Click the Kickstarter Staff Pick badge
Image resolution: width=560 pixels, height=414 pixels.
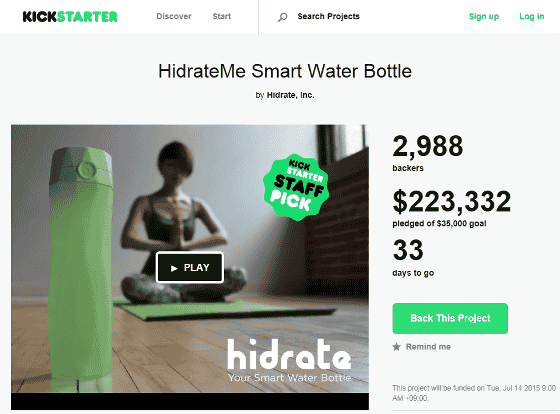[296, 187]
